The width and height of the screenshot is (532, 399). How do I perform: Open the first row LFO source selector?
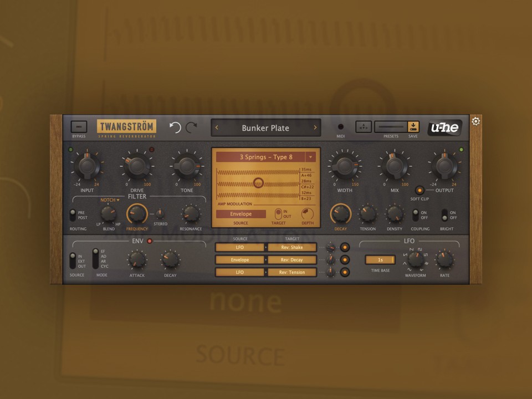point(240,247)
